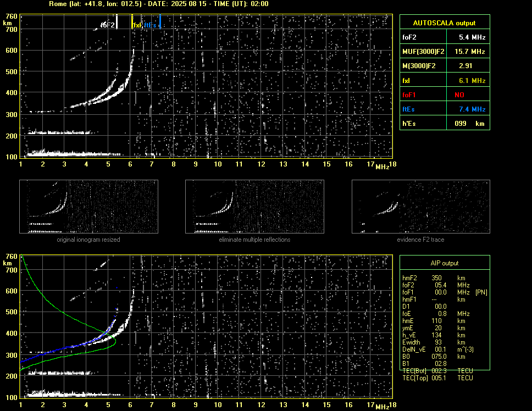Select the h'Es value '099 km'
Screen dimensions: 532x411
(x=469, y=124)
